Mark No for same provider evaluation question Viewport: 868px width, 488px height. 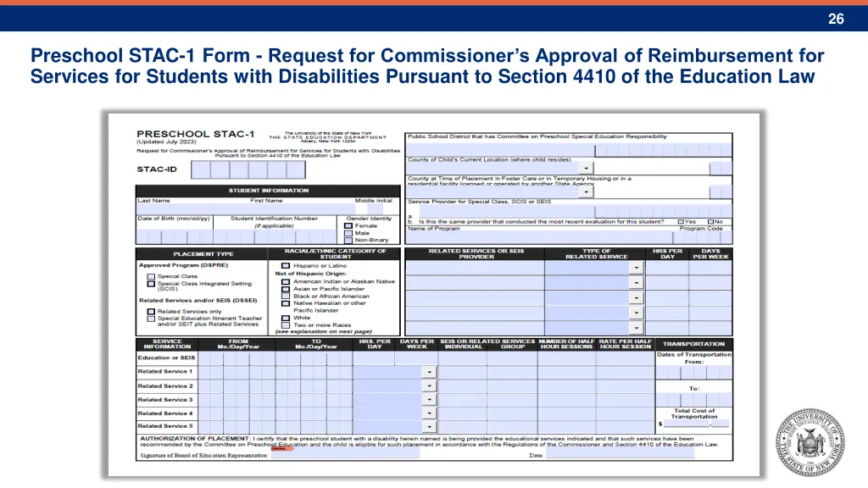click(711, 221)
